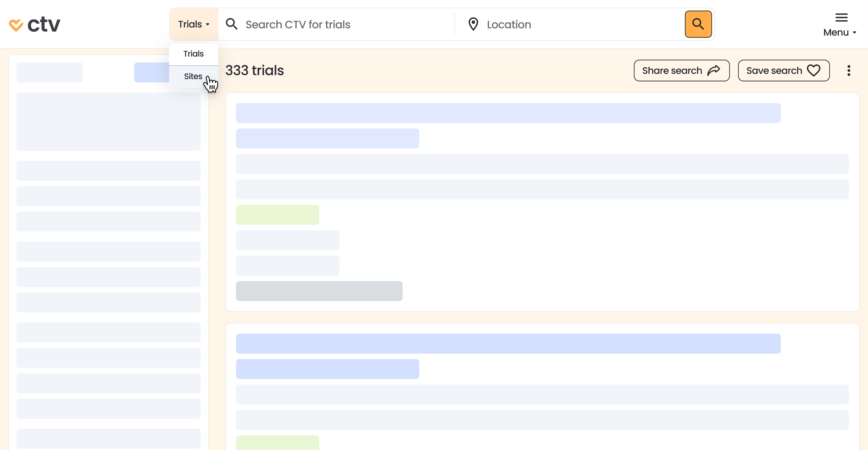868x450 pixels.
Task: Click the CTV logo
Action: (34, 25)
